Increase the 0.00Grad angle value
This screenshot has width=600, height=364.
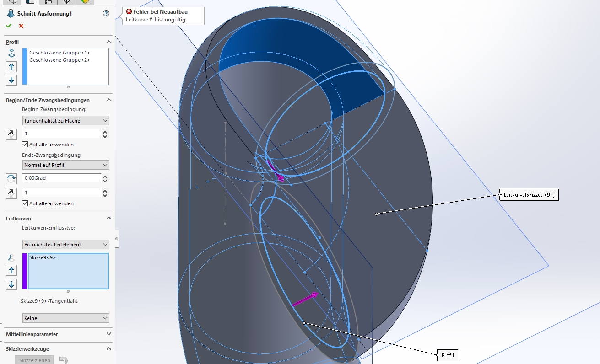[x=105, y=176]
